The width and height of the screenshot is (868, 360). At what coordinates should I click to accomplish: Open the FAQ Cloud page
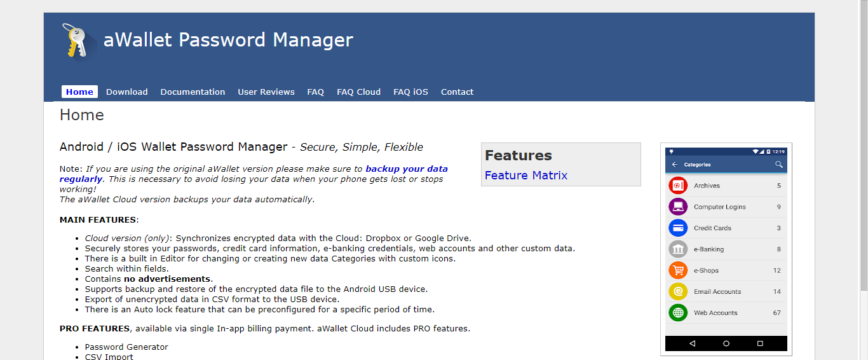359,92
